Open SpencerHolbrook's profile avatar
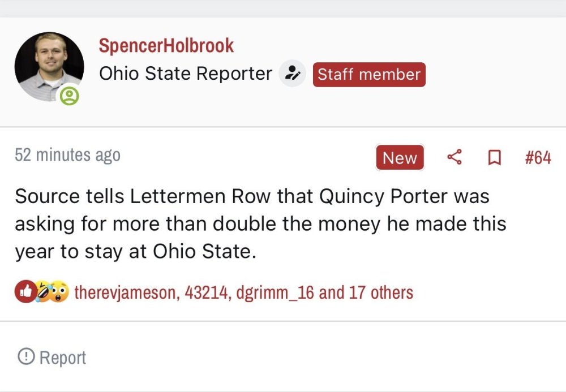Screen dimensions: 566x392 coord(49,66)
